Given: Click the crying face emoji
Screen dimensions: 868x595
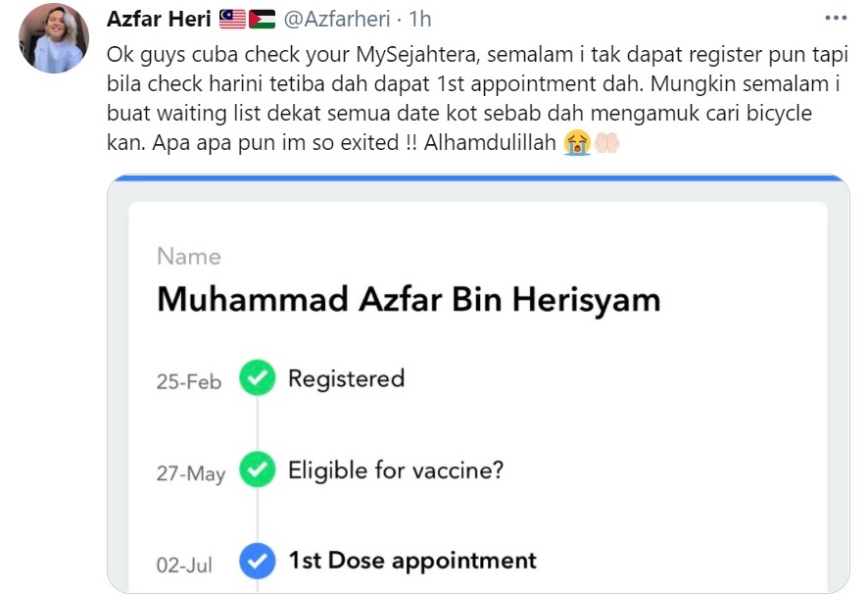Looking at the screenshot, I should coord(577,143).
